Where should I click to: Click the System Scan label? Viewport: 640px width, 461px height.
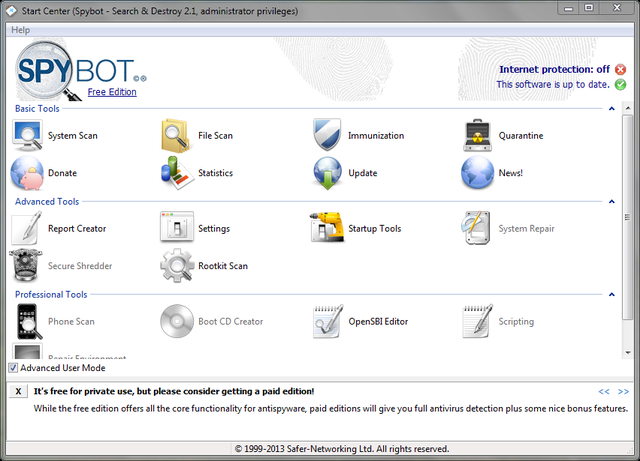tap(73, 136)
